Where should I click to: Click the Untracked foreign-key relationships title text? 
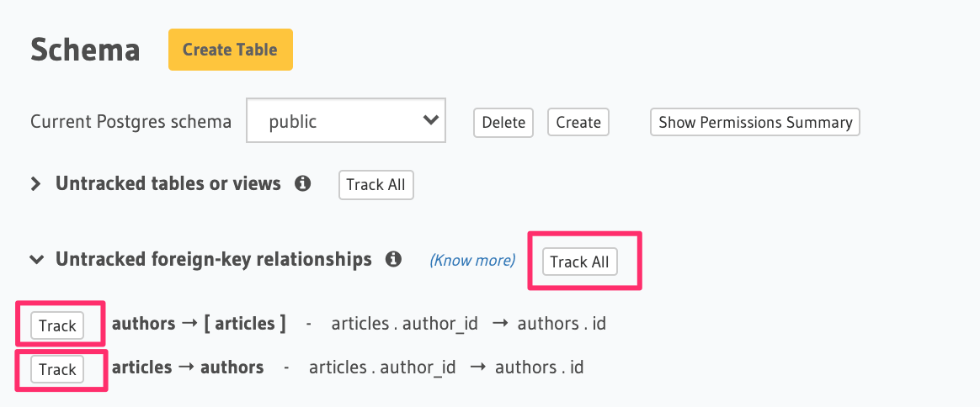click(x=213, y=259)
